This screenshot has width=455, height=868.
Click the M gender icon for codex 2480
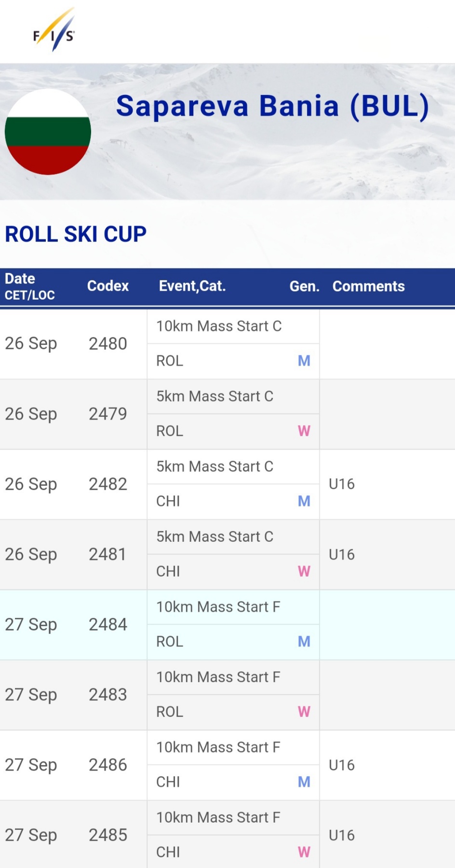[x=304, y=361]
